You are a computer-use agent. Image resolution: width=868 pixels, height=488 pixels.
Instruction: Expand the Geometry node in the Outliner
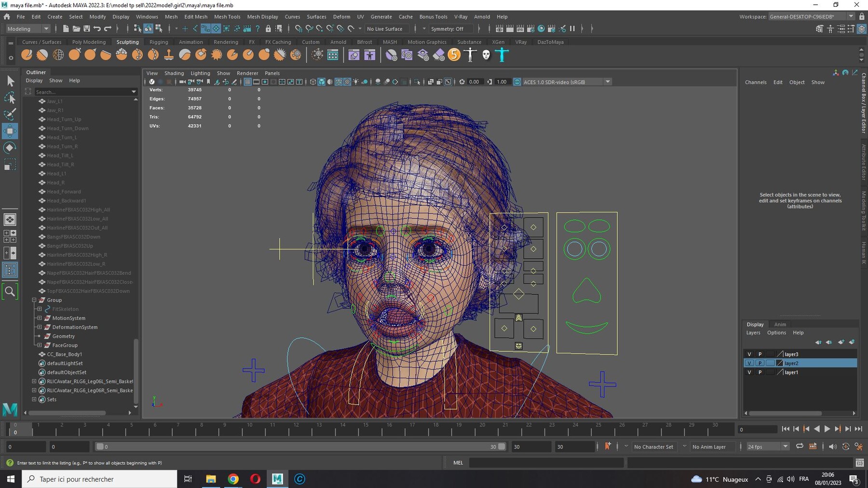click(x=39, y=336)
